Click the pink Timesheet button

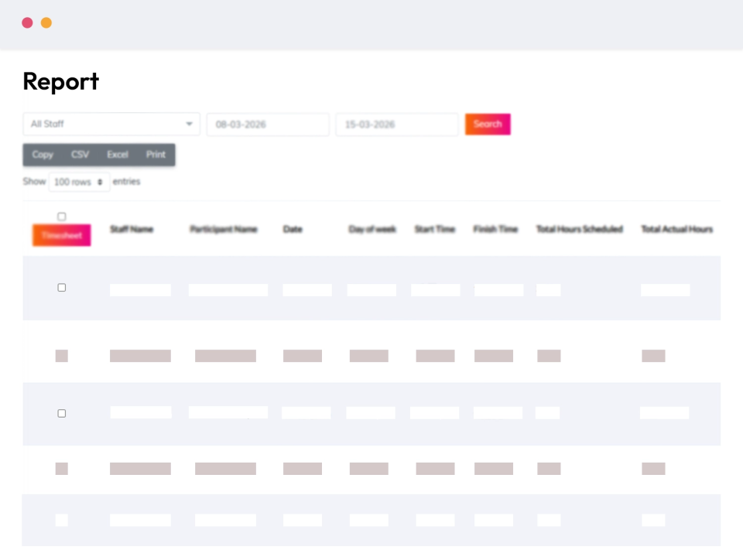coord(60,234)
